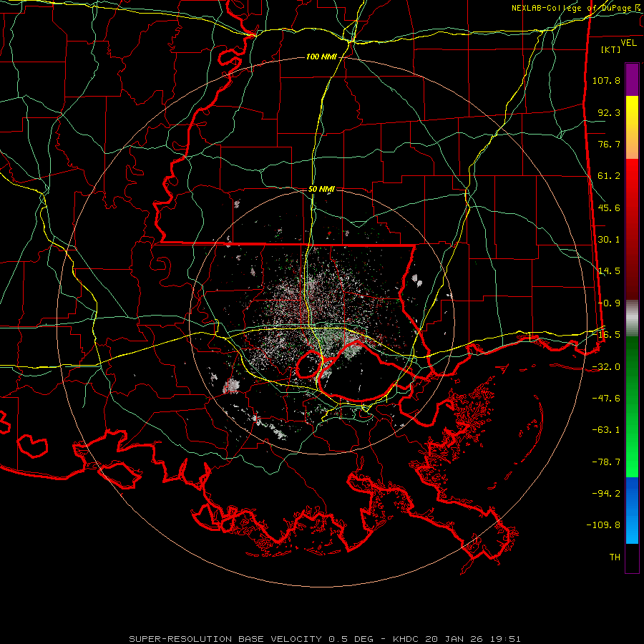
Task: Click the yellow-orange segment of color bar
Action: click(x=632, y=127)
